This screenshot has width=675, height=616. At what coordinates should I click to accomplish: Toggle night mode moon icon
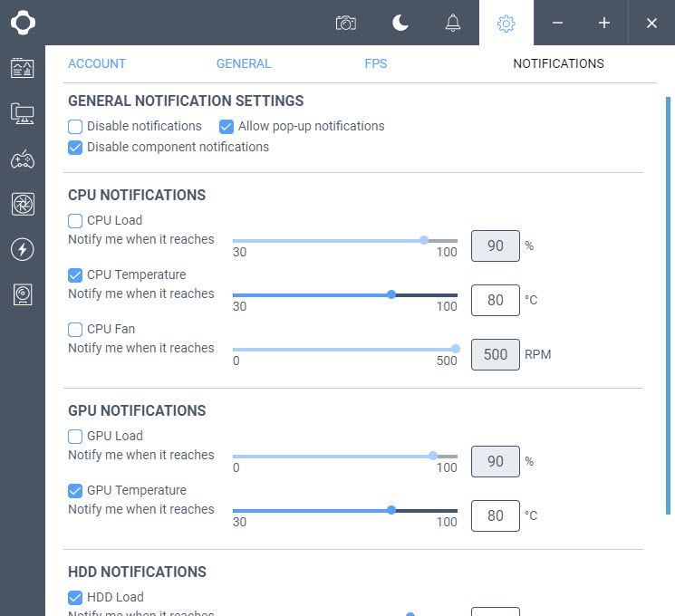point(400,23)
